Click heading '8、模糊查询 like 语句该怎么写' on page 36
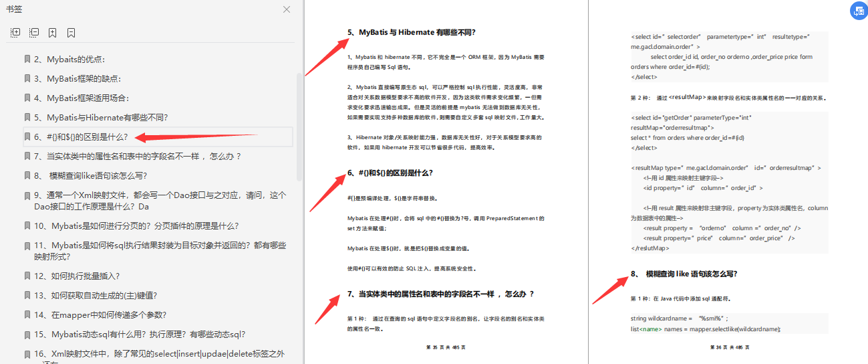 [x=684, y=274]
